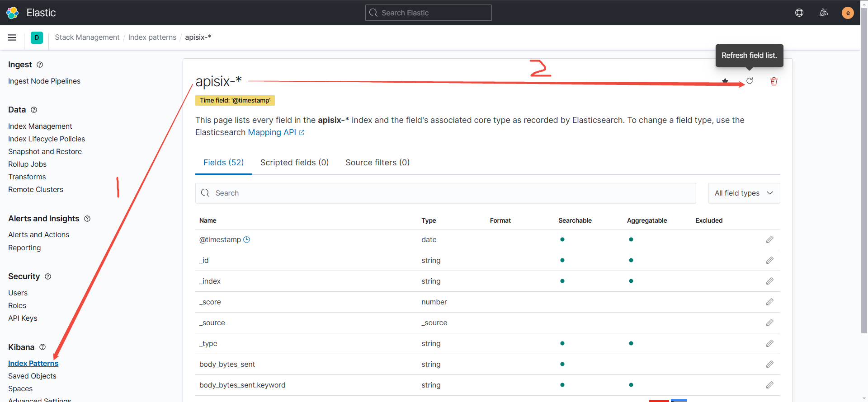Open Spaces page
The image size is (868, 402).
(20, 388)
